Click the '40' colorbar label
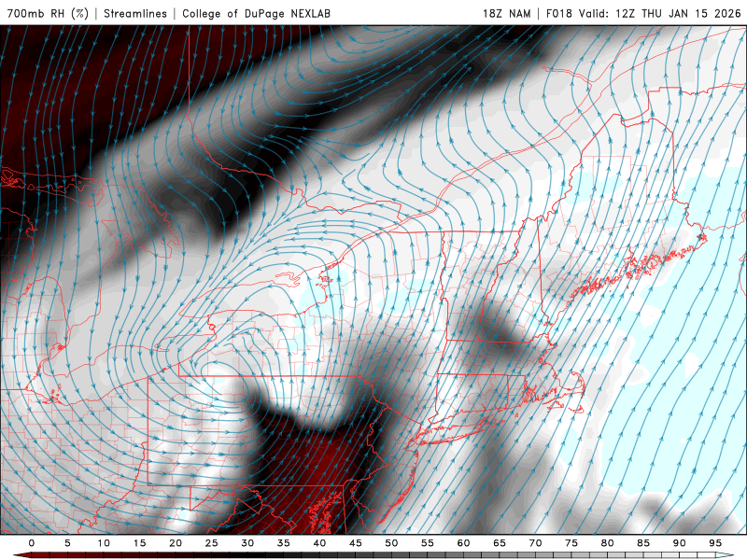Viewport: 747px width, 560px height. tap(319, 543)
